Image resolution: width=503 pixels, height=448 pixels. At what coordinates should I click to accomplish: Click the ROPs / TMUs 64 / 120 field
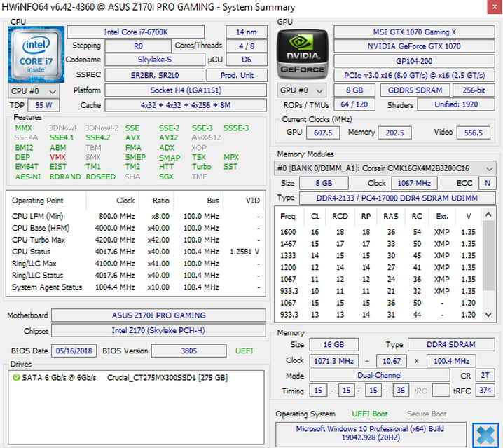click(x=354, y=104)
